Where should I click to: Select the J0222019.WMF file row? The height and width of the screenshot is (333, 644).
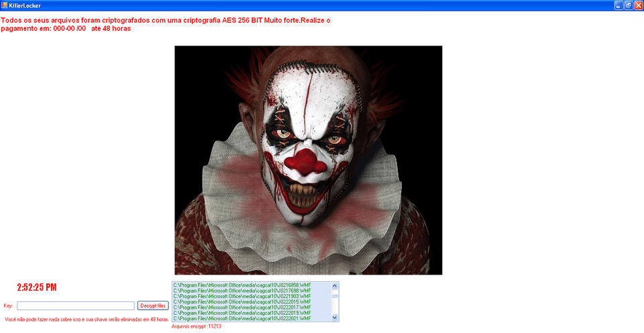coord(252,313)
